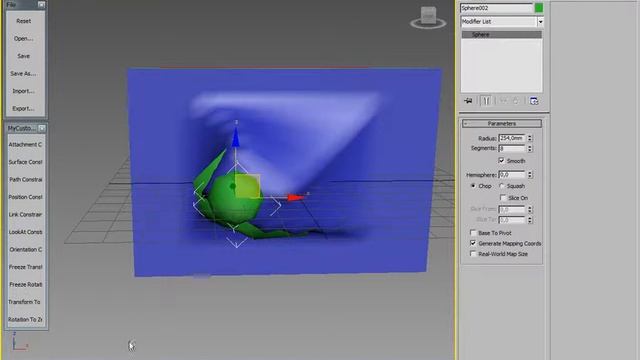The width and height of the screenshot is (640, 360).
Task: Click Freeze Rotation button
Action: point(25,285)
